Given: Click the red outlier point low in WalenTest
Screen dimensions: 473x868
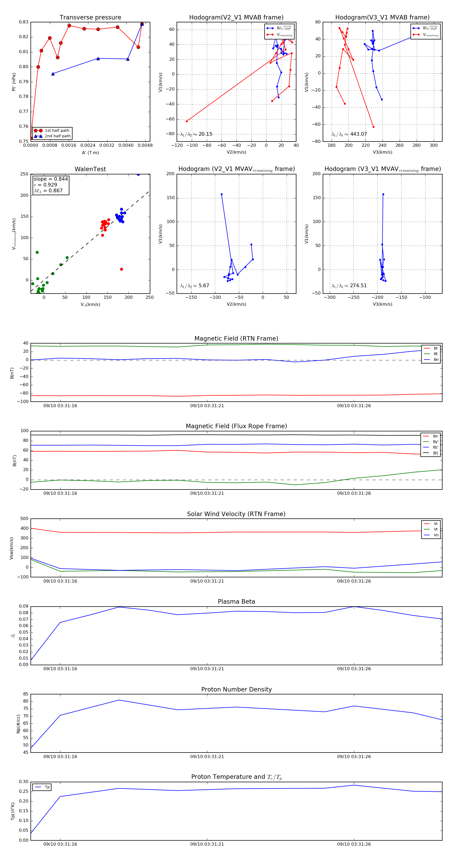Looking at the screenshot, I should tap(121, 269).
